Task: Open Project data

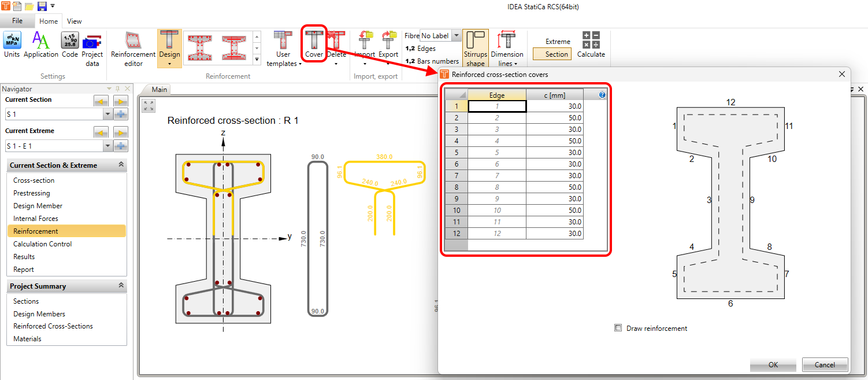Action: (x=92, y=49)
